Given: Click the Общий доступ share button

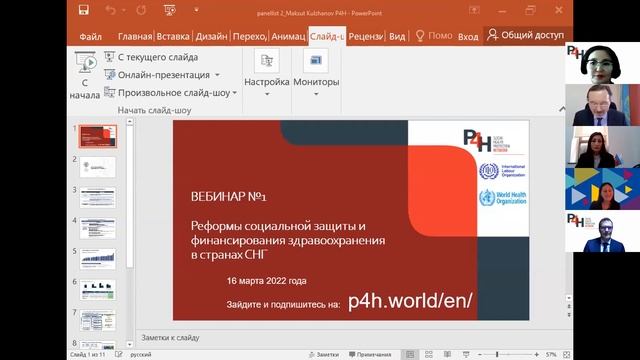Looking at the screenshot, I should coord(526,35).
